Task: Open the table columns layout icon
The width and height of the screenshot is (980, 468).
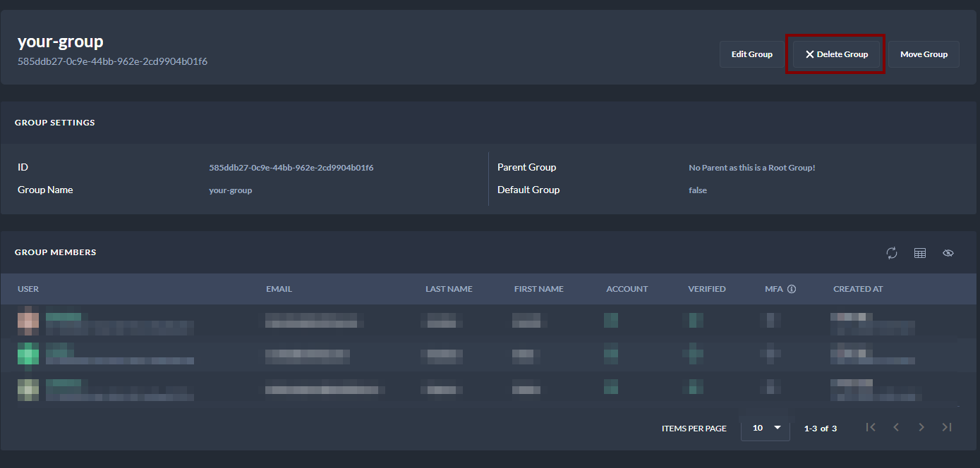Action: pyautogui.click(x=920, y=253)
